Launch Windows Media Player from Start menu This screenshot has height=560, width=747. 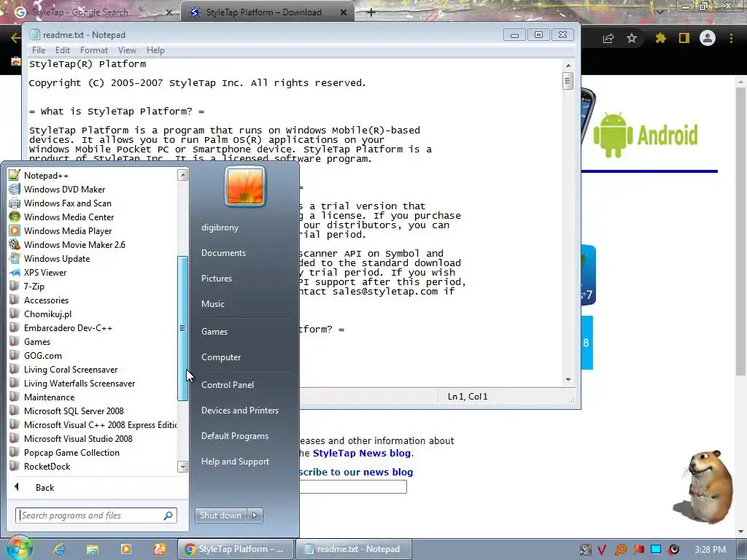tap(68, 230)
